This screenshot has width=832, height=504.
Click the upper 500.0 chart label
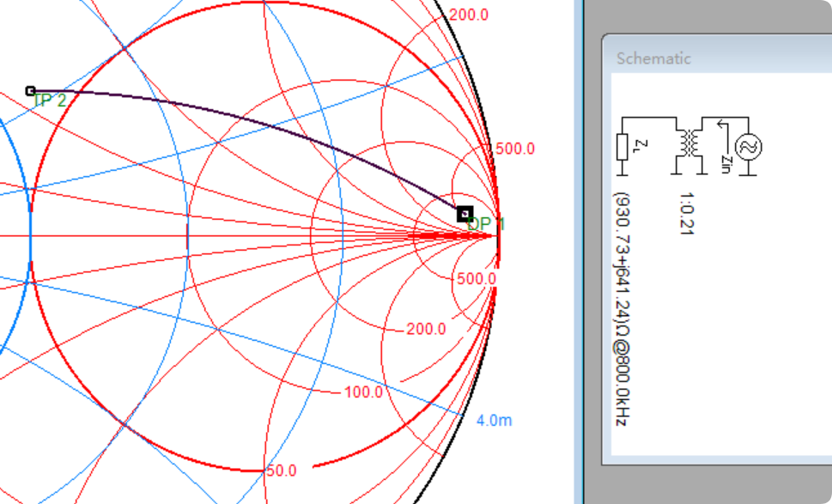515,149
